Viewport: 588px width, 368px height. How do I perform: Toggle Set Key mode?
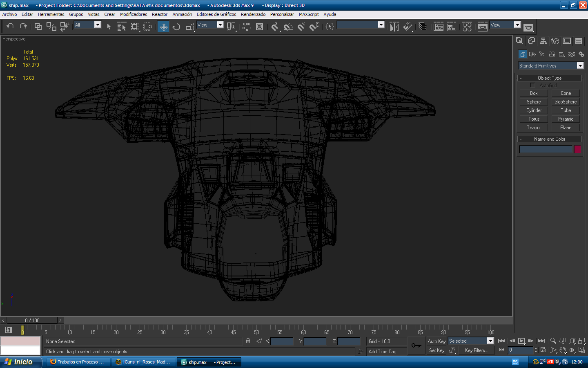coord(437,350)
